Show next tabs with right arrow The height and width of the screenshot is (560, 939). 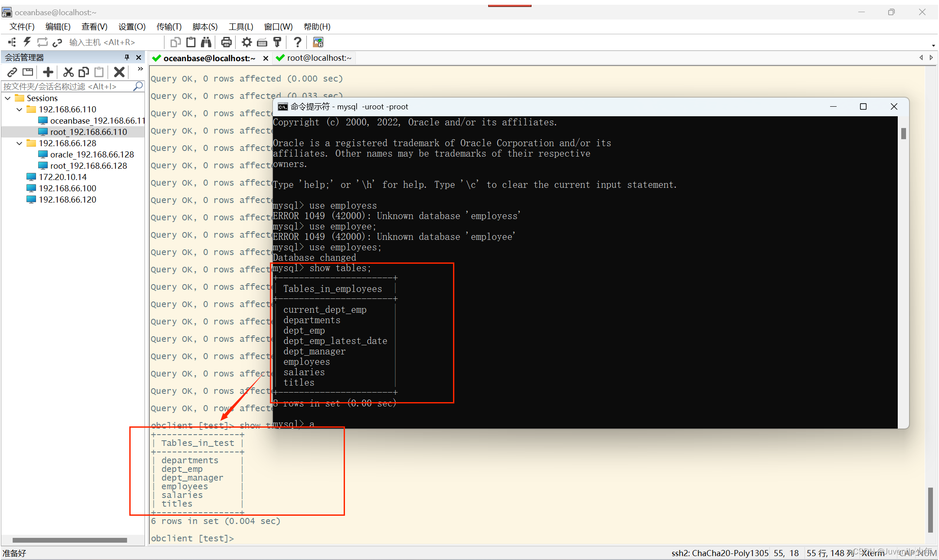931,58
